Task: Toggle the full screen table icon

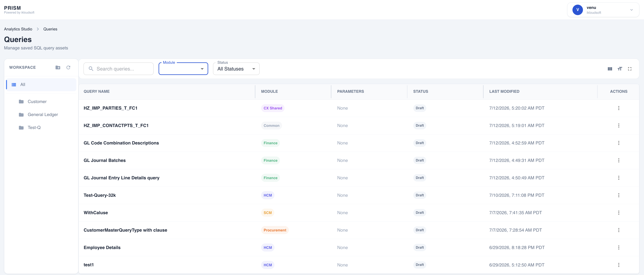Action: [630, 69]
